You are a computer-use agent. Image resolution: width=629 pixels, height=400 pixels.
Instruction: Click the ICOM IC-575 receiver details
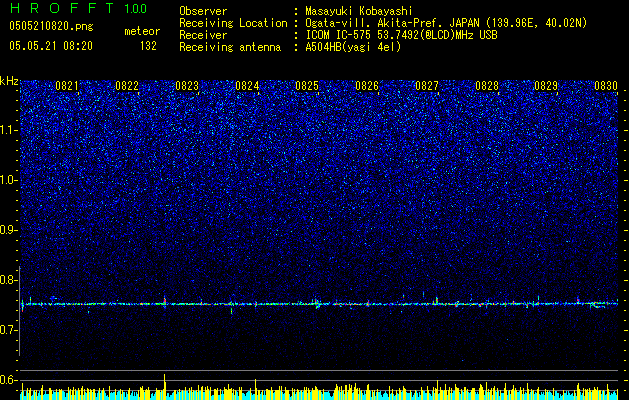click(401, 35)
